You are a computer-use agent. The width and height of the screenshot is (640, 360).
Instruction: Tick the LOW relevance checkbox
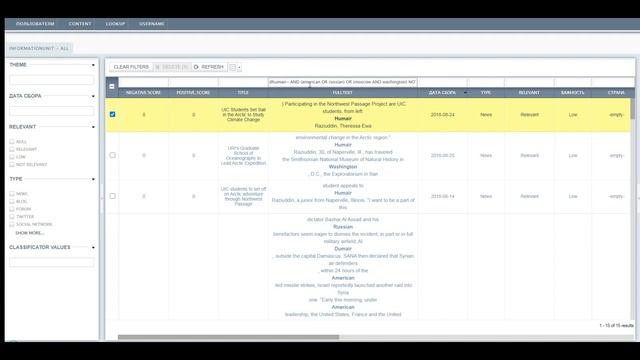coord(12,157)
